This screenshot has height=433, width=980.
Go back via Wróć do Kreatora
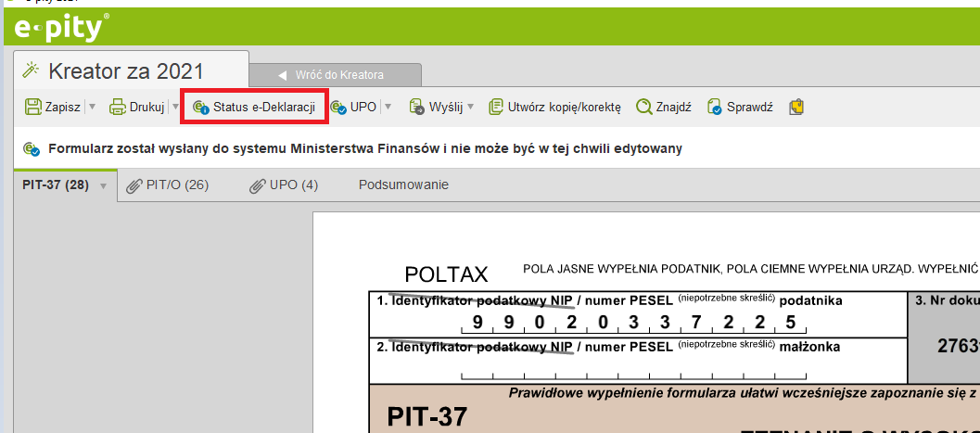pyautogui.click(x=335, y=75)
